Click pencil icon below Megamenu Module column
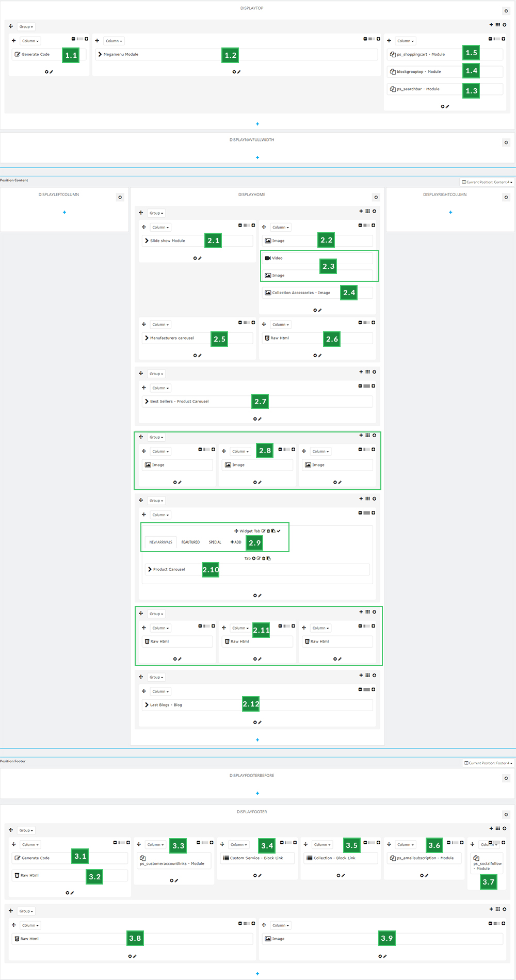Viewport: 516px width, 980px height. click(239, 72)
